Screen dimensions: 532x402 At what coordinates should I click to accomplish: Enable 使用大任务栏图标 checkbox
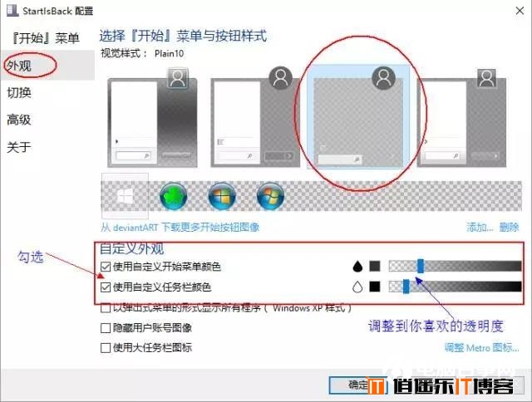(106, 348)
